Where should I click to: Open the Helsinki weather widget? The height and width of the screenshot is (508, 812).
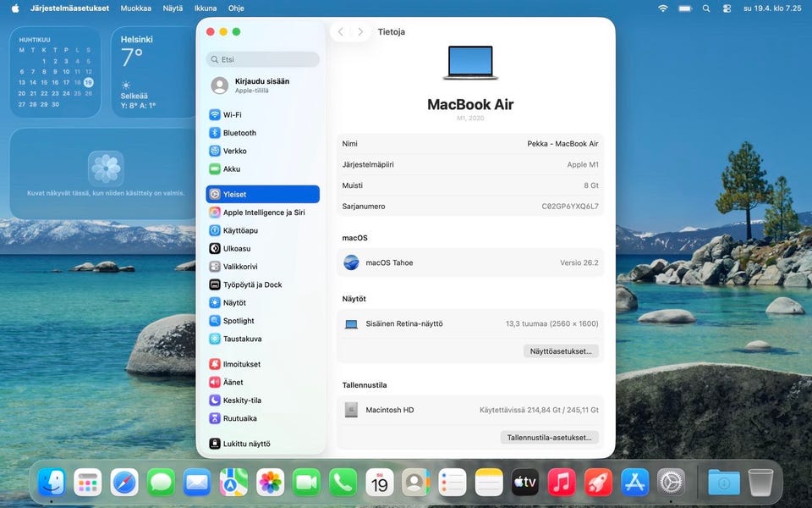(x=154, y=72)
